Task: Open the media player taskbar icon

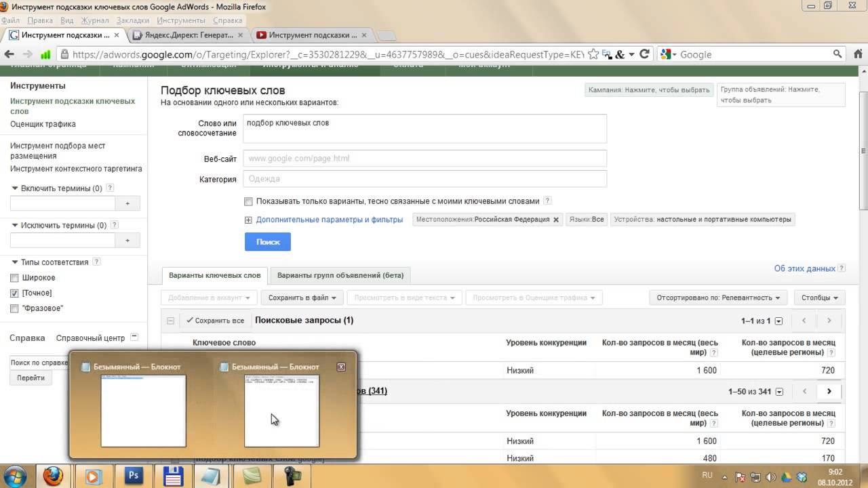Action: [93, 476]
